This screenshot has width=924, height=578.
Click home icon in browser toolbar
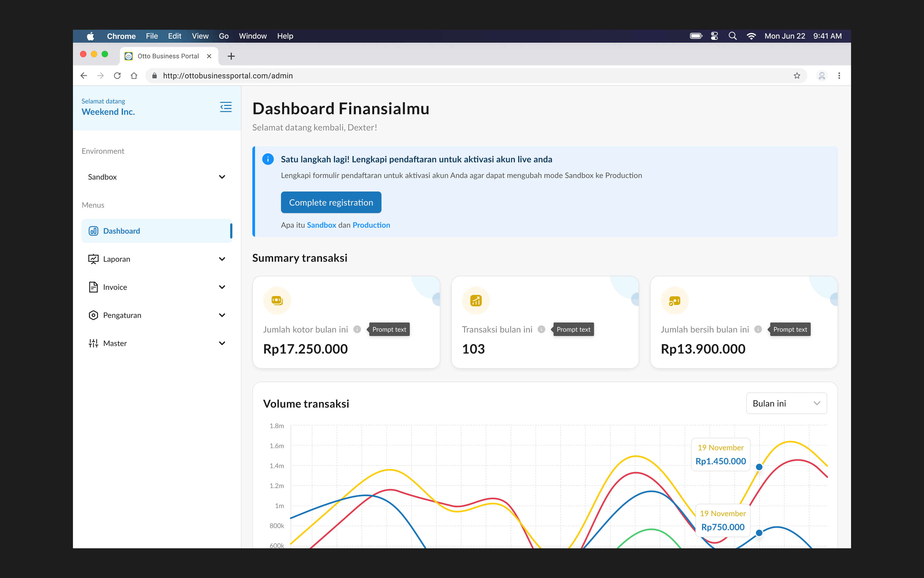coord(134,76)
